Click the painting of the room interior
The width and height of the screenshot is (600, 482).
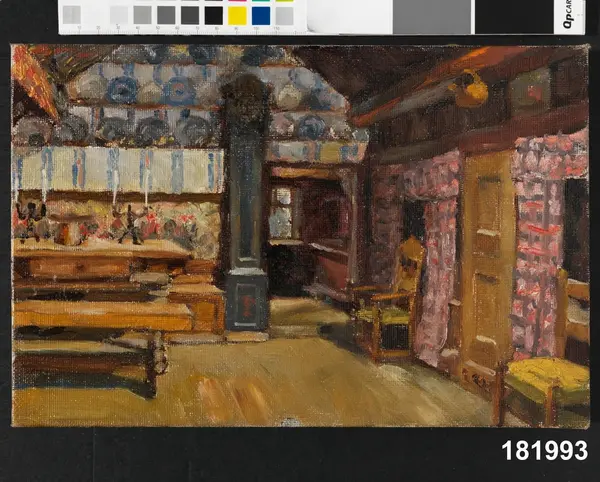(300, 236)
